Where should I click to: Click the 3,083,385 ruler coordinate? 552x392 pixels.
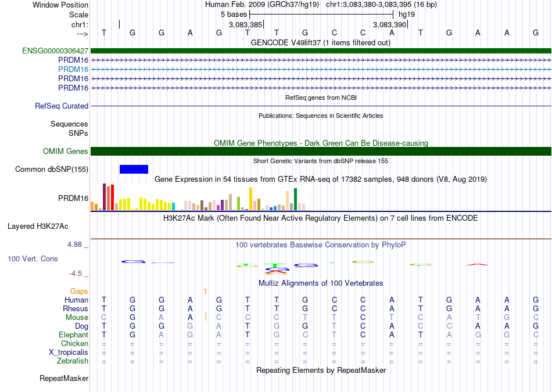tap(245, 24)
